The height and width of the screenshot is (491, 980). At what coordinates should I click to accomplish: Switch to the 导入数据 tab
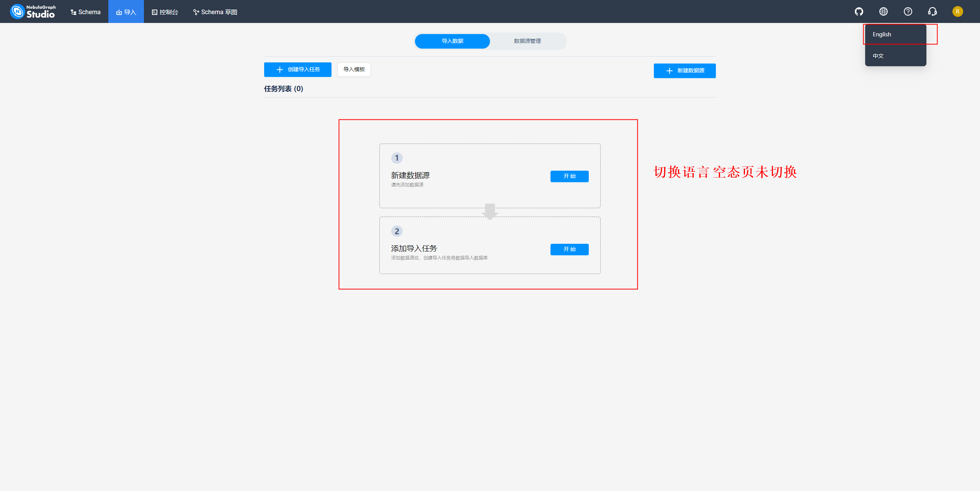pos(452,41)
